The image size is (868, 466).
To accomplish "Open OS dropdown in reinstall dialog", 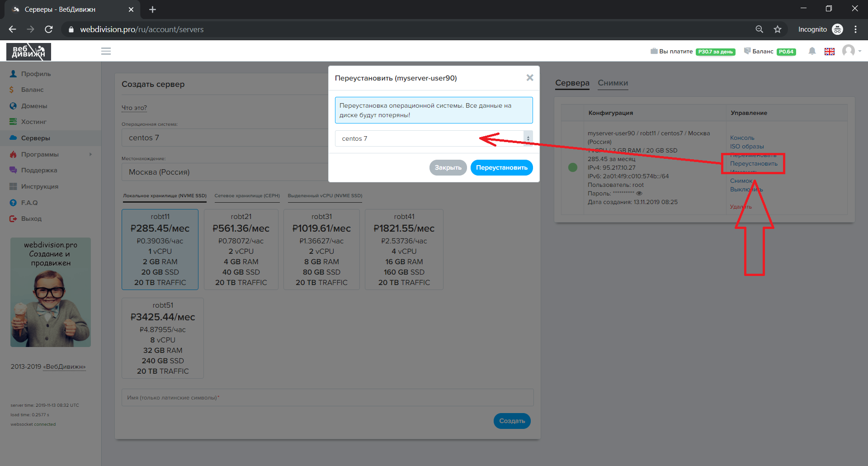I will point(433,138).
